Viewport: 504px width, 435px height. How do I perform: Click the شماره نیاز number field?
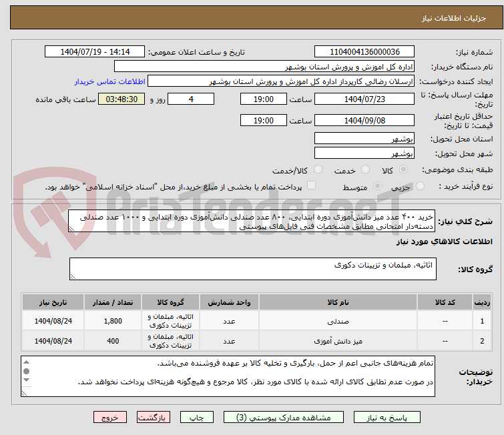364,52
